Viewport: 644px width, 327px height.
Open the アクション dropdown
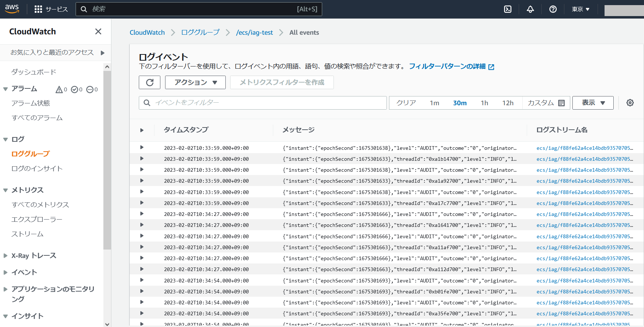coord(195,83)
